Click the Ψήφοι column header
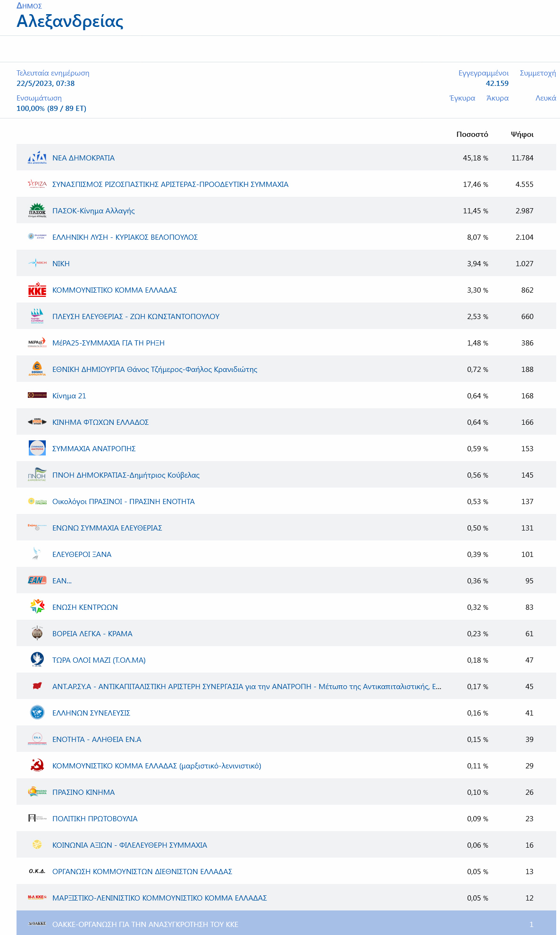Image resolution: width=560 pixels, height=935 pixels. 522,135
